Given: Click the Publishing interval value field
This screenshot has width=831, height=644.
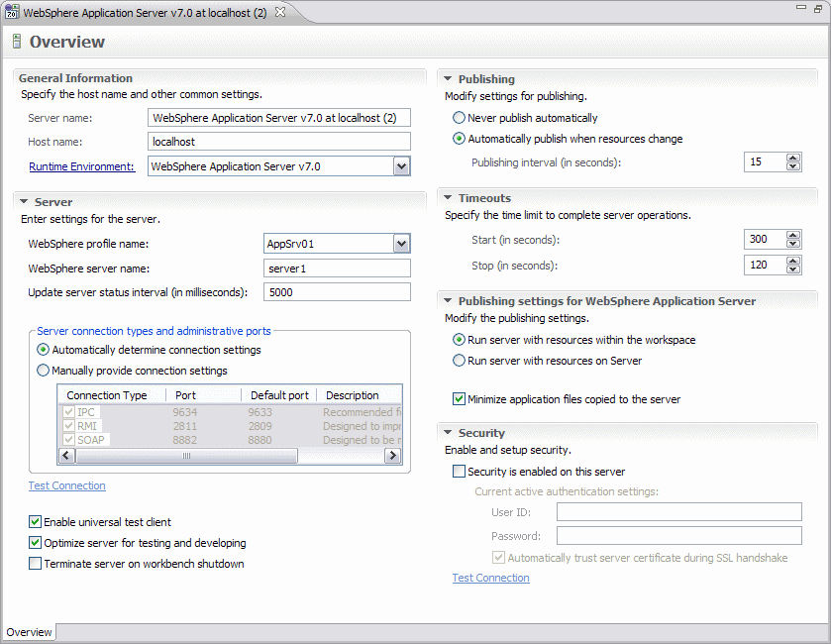Looking at the screenshot, I should coord(766,162).
